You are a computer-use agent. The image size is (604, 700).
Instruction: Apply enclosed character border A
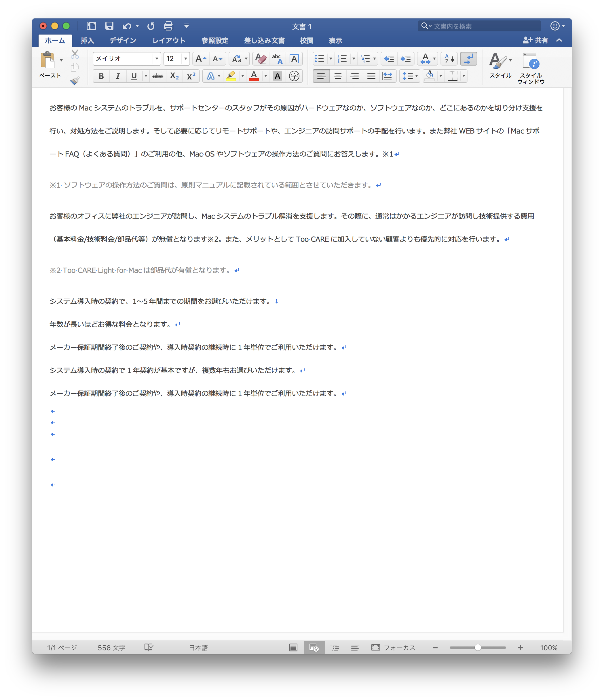click(294, 59)
